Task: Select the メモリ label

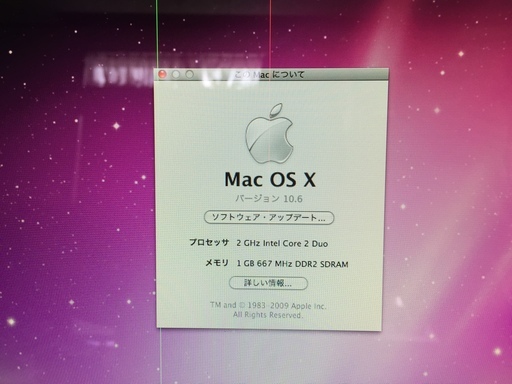Action: click(x=217, y=263)
